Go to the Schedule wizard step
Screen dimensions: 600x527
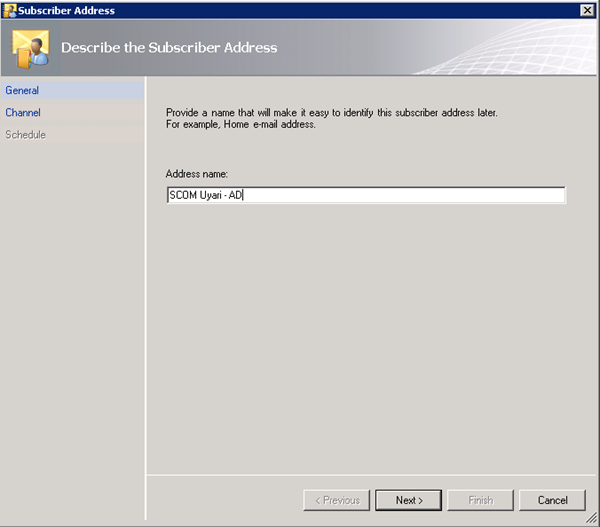coord(73,135)
